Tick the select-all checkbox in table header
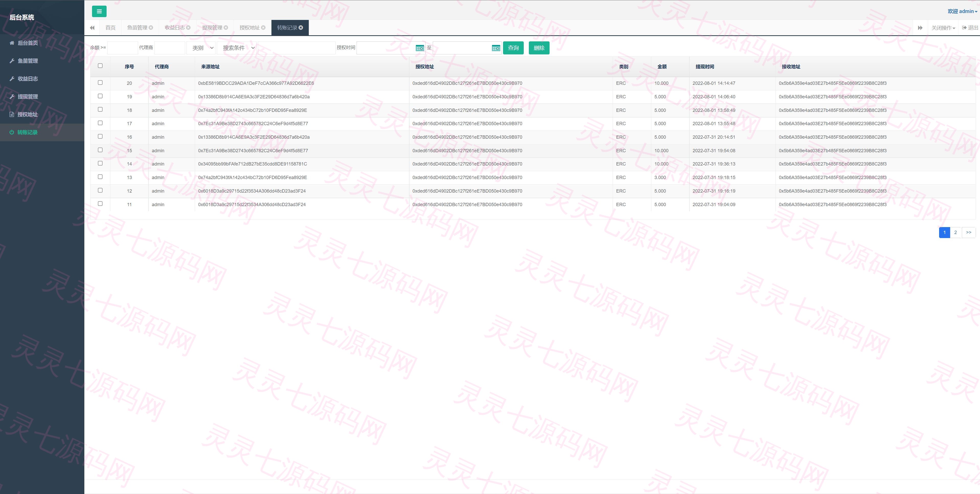Screen dimensions: 980x494 tap(100, 66)
